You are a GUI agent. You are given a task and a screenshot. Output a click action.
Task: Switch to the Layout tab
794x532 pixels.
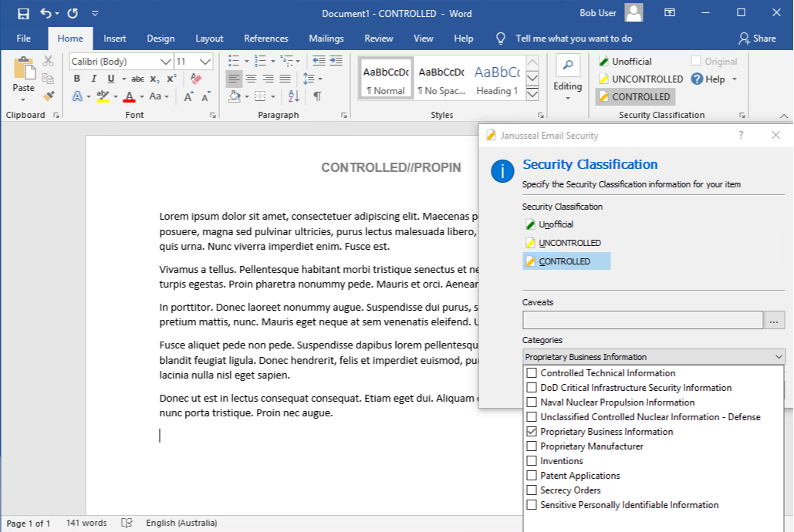click(x=209, y=39)
